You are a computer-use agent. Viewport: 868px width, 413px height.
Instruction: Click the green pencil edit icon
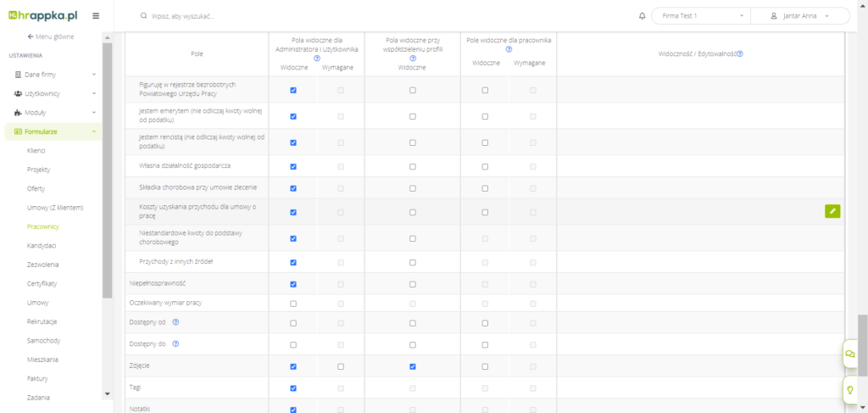[x=832, y=211]
